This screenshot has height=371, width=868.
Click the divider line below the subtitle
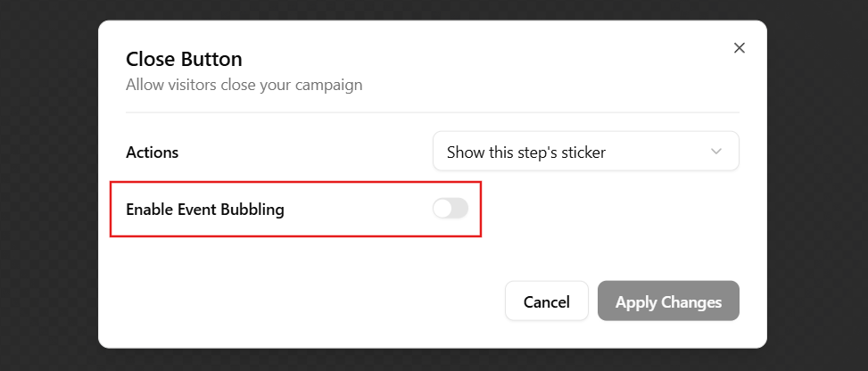(433, 112)
